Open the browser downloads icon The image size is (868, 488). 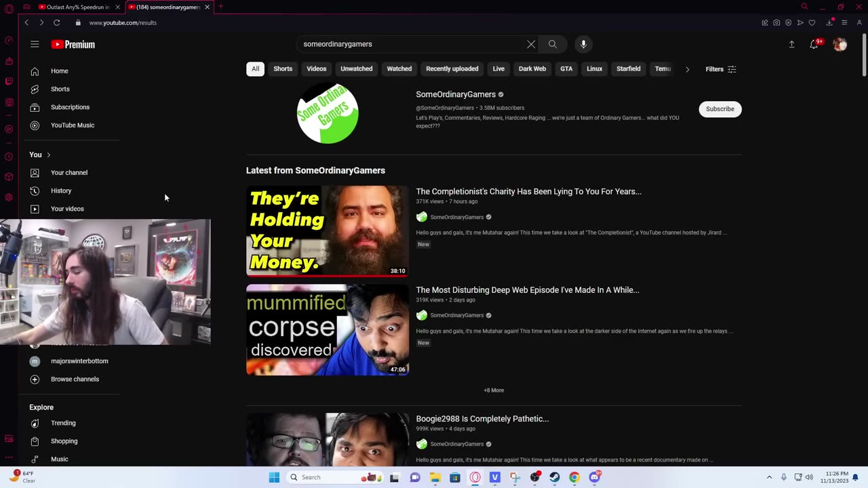[x=829, y=22]
